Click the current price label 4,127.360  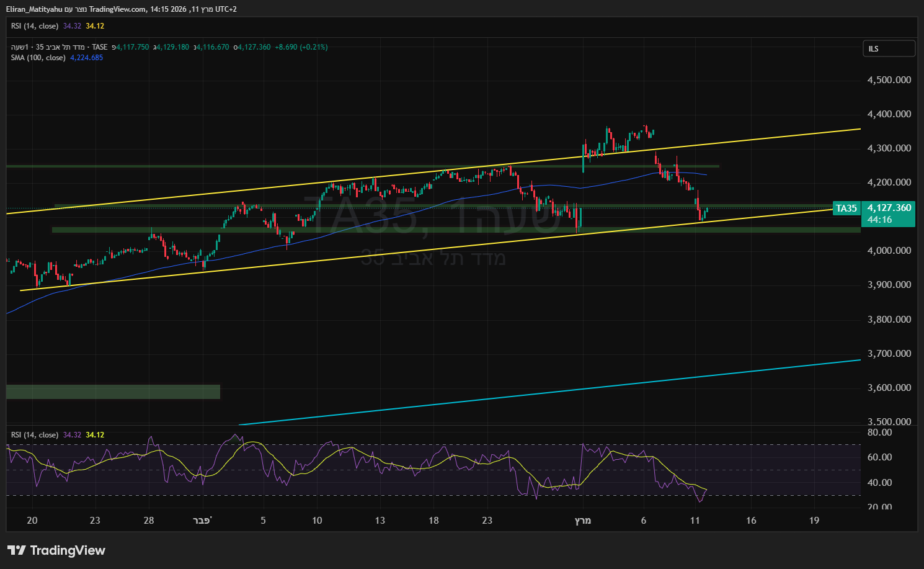tap(889, 208)
